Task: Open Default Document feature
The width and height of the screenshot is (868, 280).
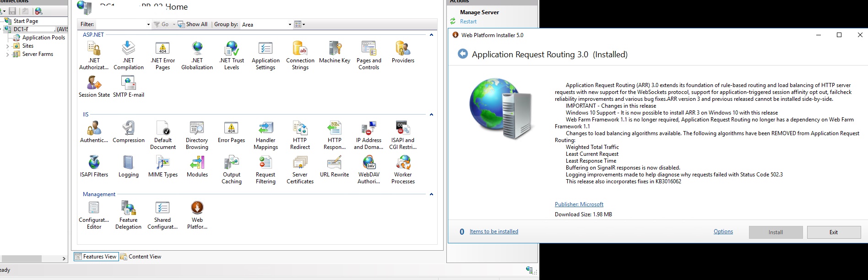Action: click(163, 135)
